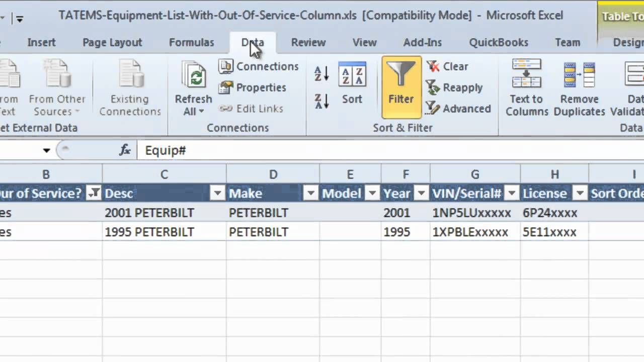Select the Year cell 2001
644x362 pixels.
click(406, 213)
